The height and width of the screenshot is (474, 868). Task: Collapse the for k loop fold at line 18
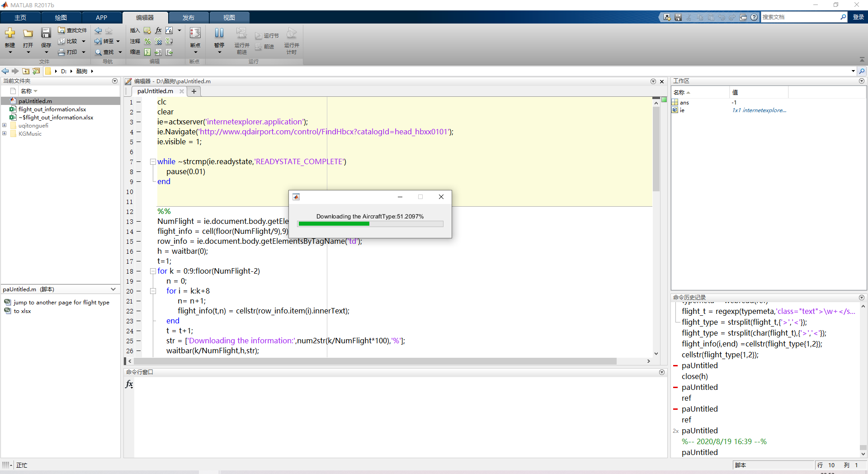click(x=153, y=271)
